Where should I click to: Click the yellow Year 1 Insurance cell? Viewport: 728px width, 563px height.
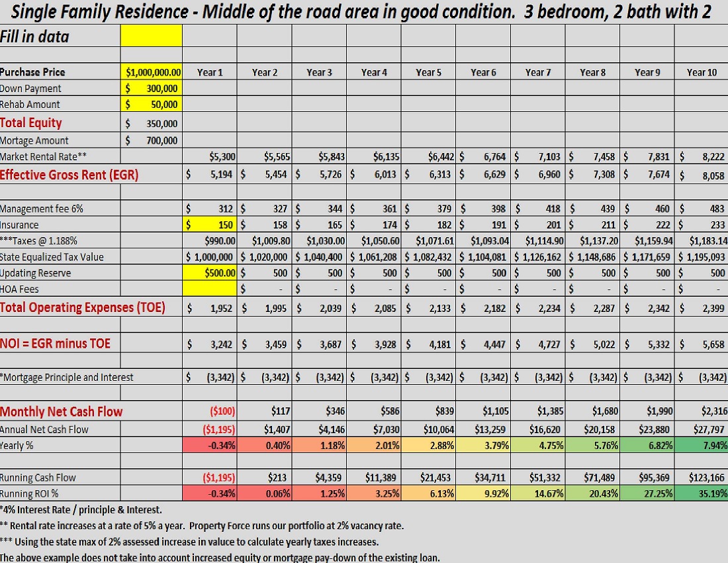(210, 225)
